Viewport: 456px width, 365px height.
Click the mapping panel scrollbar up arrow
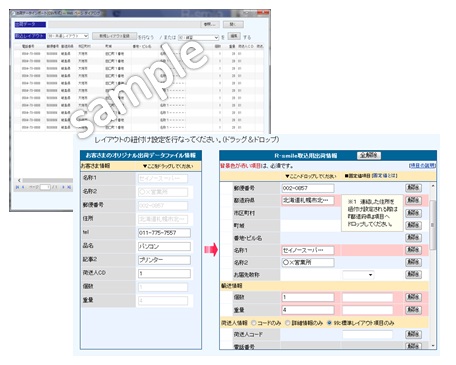pos(433,186)
